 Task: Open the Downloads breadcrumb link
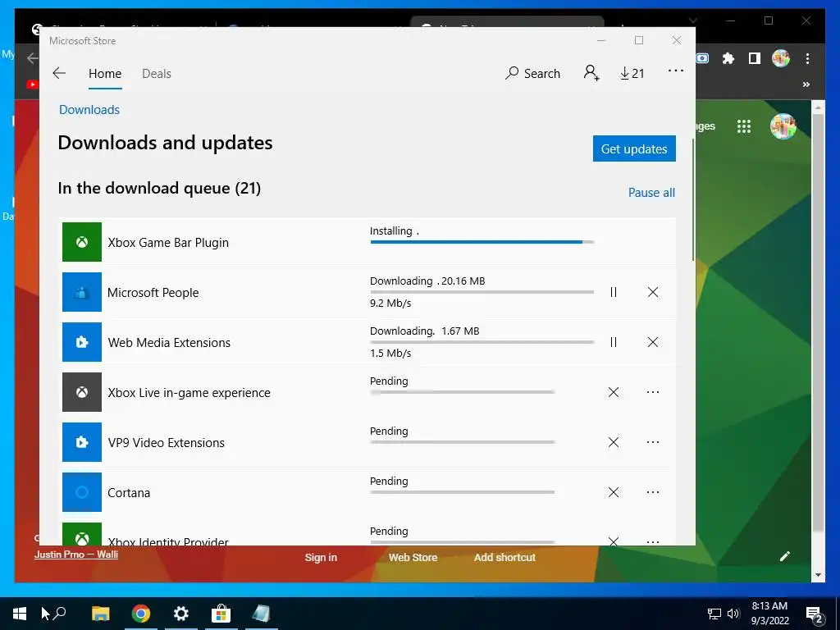pyautogui.click(x=89, y=109)
